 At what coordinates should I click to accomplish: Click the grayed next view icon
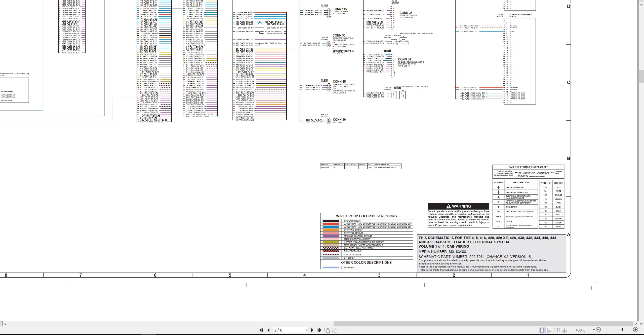coord(335,330)
